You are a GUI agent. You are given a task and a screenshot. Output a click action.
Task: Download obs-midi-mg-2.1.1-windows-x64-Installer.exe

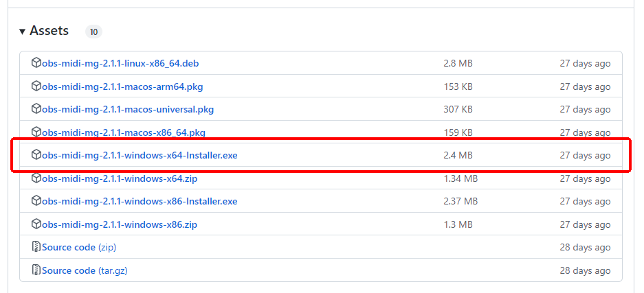[x=140, y=156]
